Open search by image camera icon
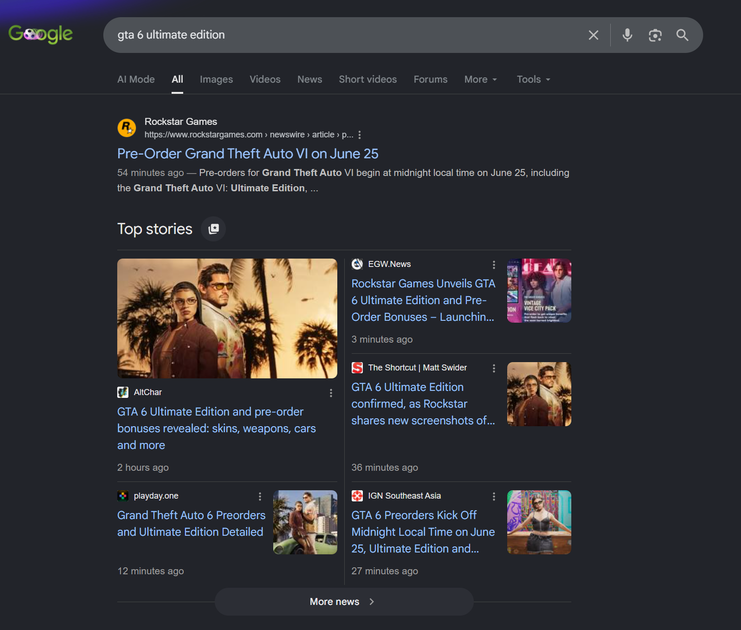 pos(655,35)
